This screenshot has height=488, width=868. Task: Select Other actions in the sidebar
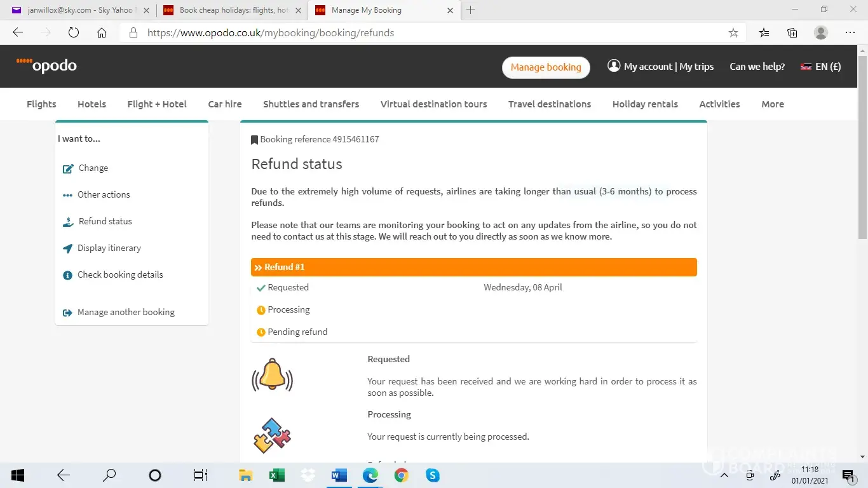97,194
